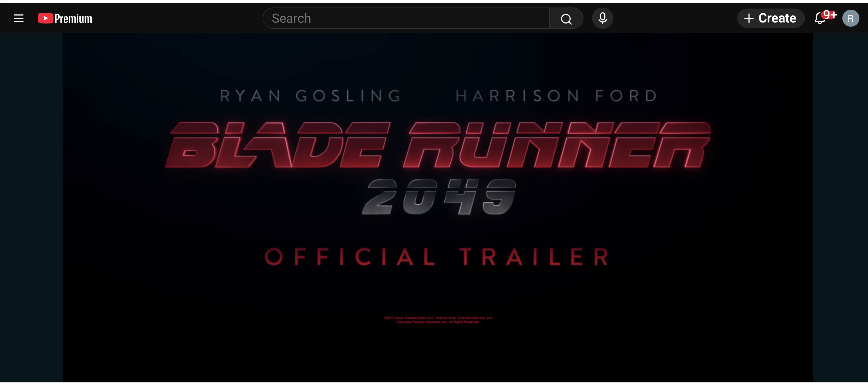Click the RYAN GOSLING credit text
The width and height of the screenshot is (868, 384).
click(310, 96)
